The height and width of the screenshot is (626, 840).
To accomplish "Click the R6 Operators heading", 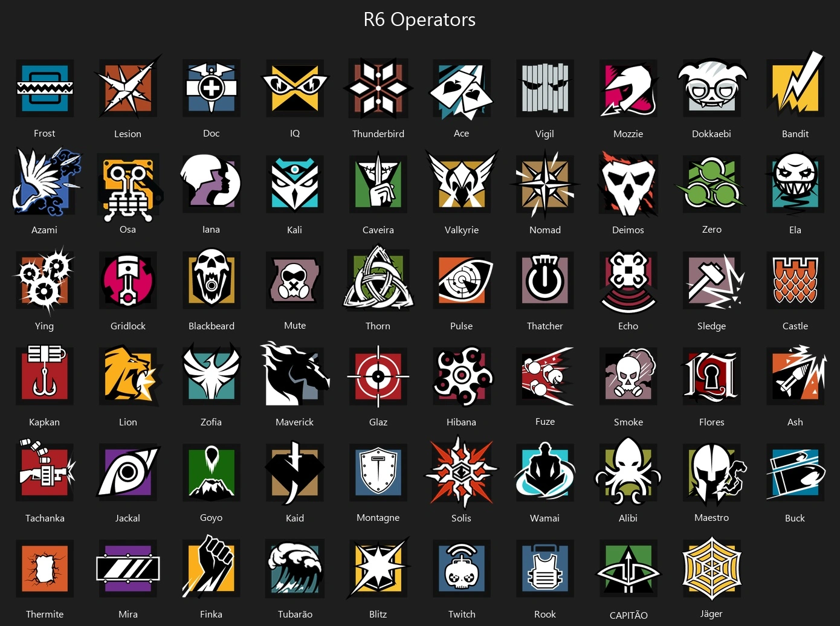I will [x=419, y=19].
